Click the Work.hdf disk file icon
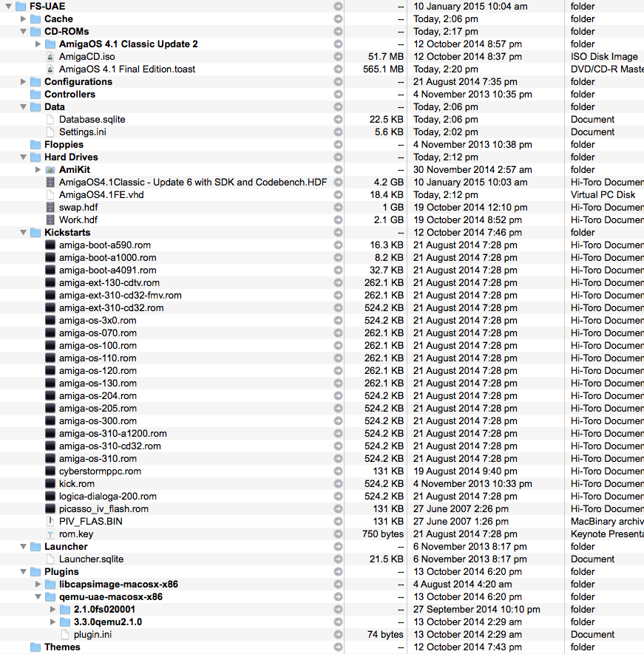644x654 pixels. [x=50, y=219]
